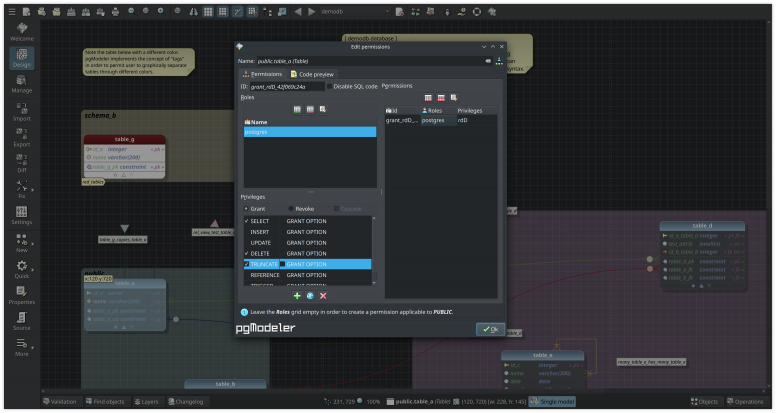776x413 pixels.
Task: Open the hamburger main menu in toolbar
Action: coord(12,11)
